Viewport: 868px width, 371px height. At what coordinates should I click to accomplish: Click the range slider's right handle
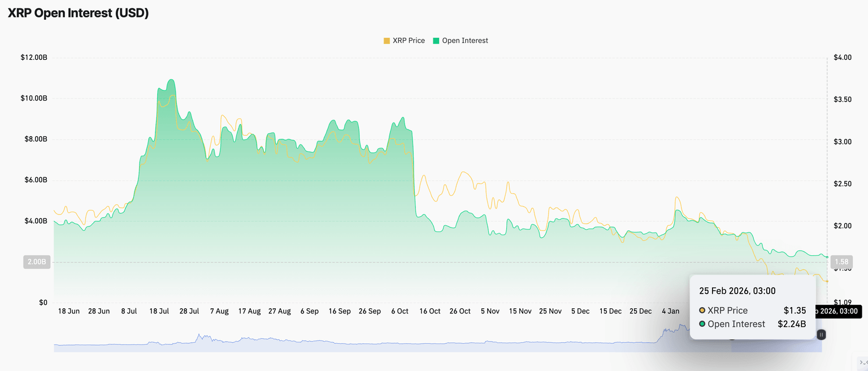(x=822, y=335)
